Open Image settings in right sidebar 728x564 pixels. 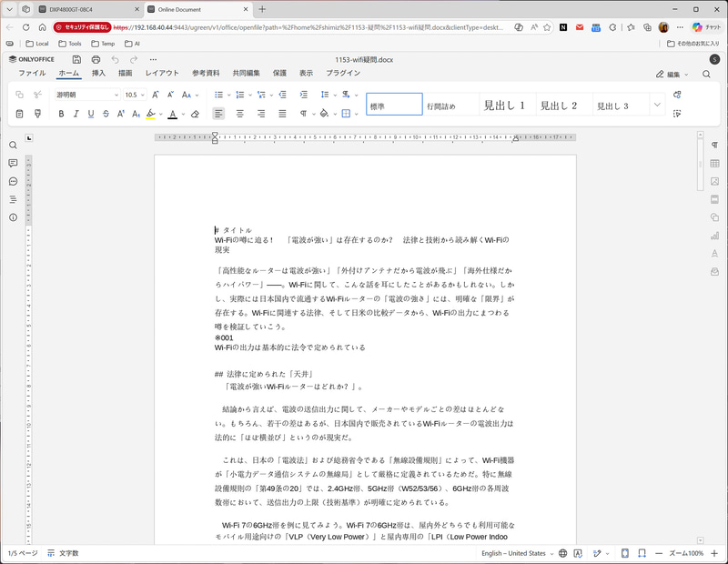[714, 182]
